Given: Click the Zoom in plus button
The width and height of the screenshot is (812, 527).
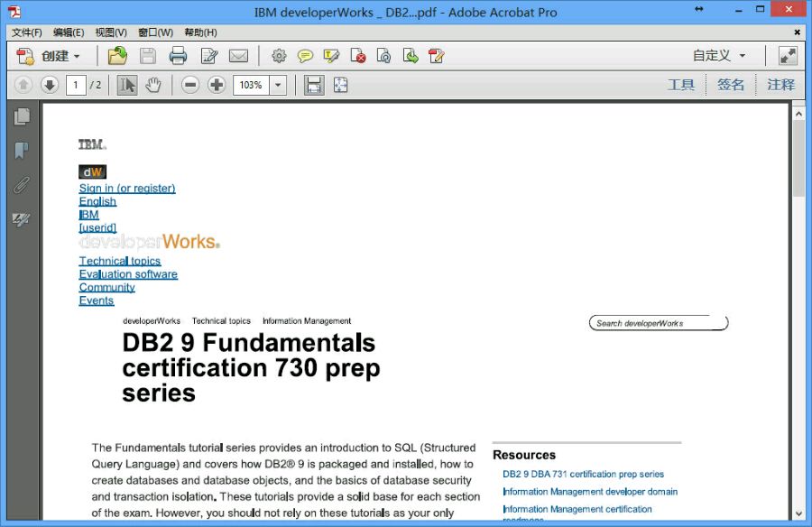Looking at the screenshot, I should coord(217,85).
